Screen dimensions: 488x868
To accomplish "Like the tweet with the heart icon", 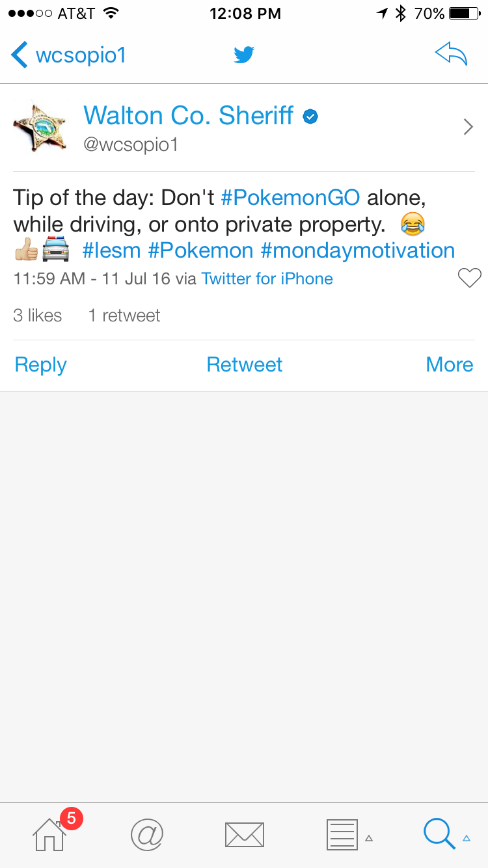I will [469, 278].
